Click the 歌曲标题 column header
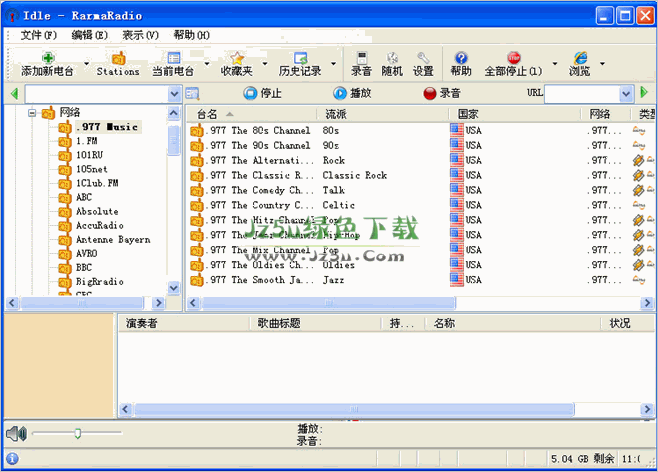Image resolution: width=658 pixels, height=472 pixels. click(x=316, y=323)
